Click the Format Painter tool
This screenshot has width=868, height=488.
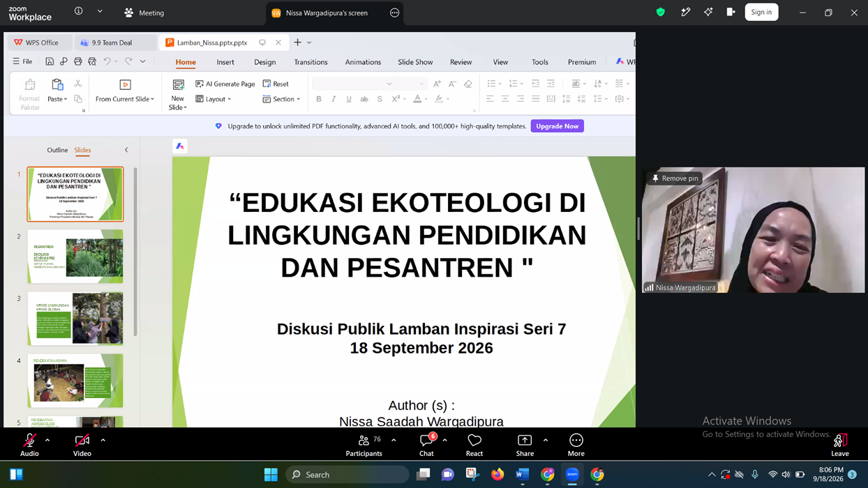click(x=30, y=94)
